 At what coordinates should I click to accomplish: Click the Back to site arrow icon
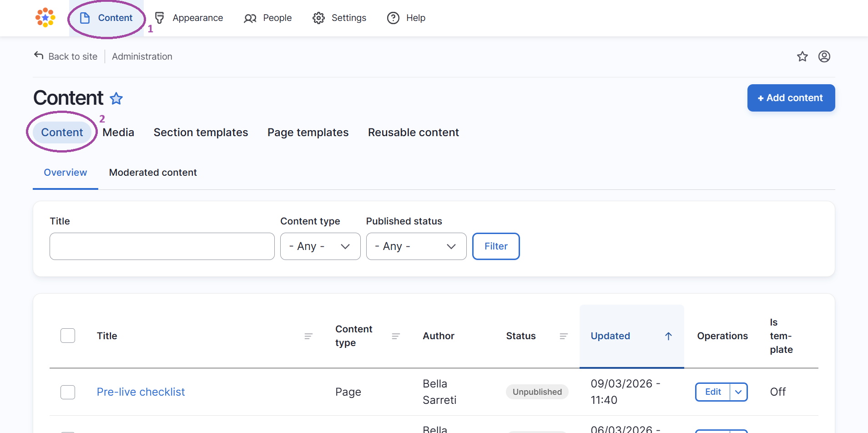pos(39,56)
